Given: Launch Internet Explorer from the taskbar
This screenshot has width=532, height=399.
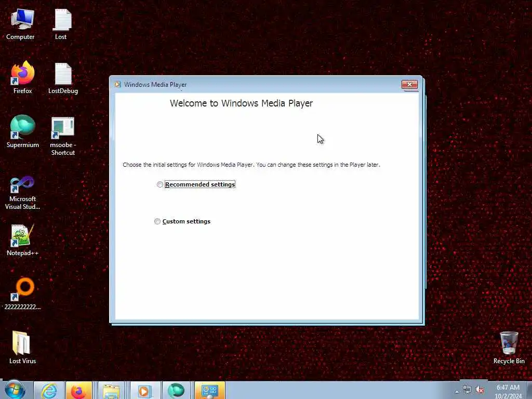Looking at the screenshot, I should point(49,391).
